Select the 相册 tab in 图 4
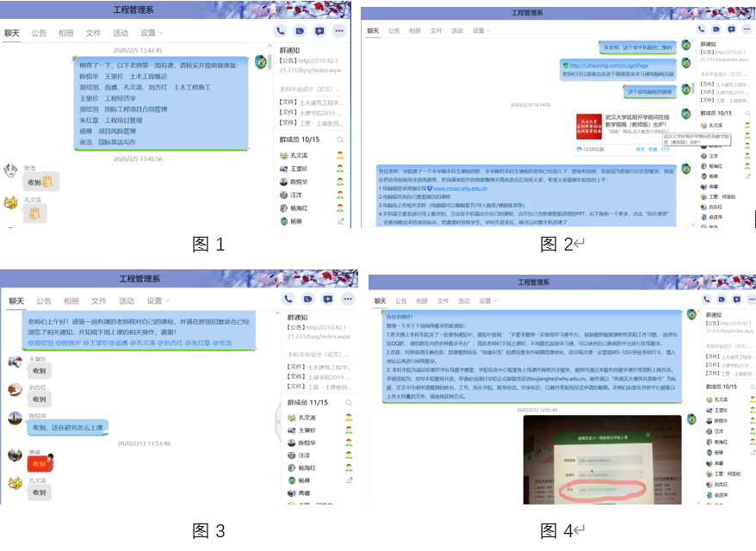Screen dimensions: 756x551 point(420,301)
